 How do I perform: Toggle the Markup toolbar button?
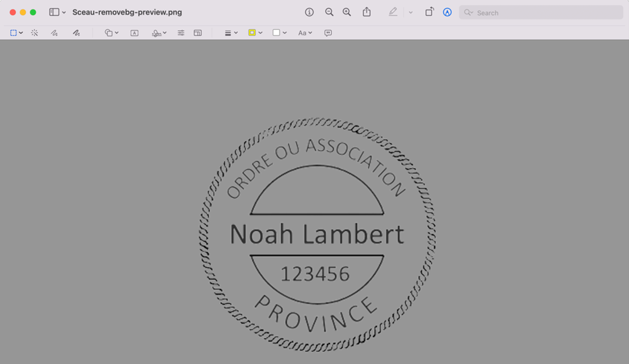pos(448,12)
